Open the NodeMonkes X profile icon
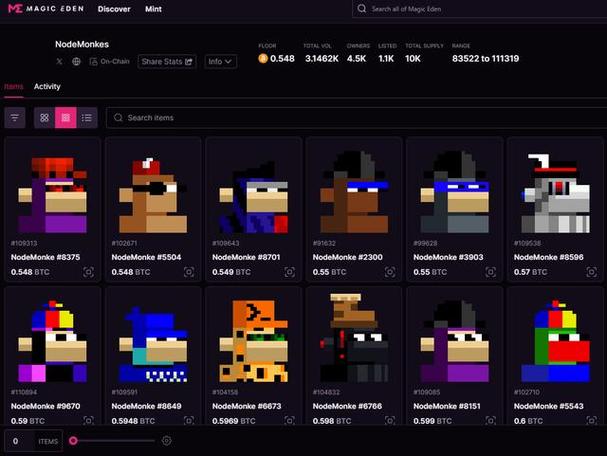 coord(59,61)
